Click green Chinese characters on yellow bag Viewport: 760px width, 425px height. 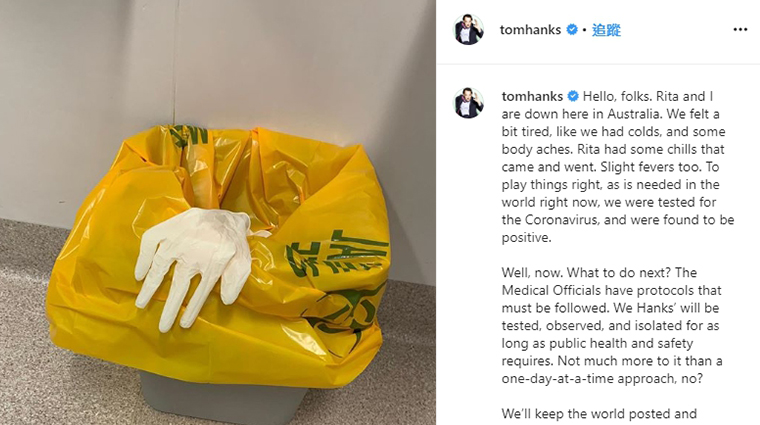tap(334, 252)
